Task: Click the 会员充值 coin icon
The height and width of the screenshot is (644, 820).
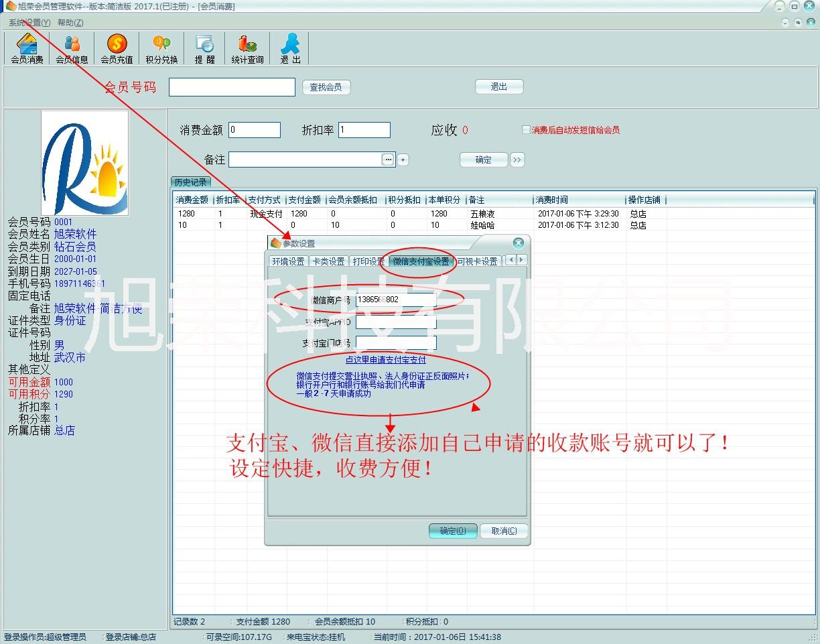Action: click(x=117, y=48)
